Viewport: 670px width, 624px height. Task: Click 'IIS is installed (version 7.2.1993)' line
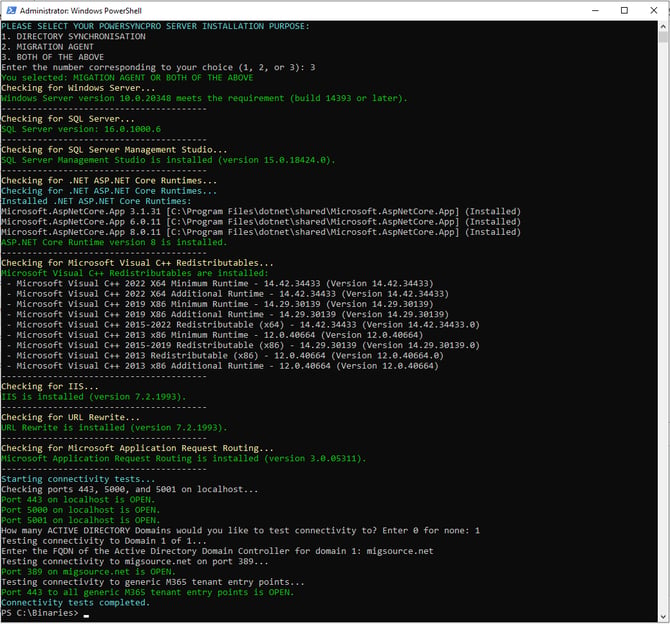point(94,396)
